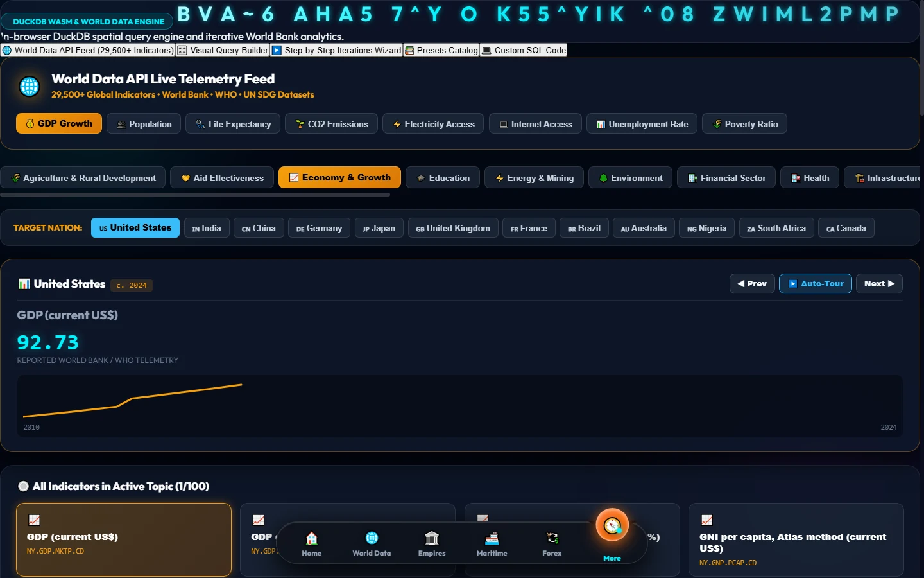Select the Internet Access indicator chip

535,124
